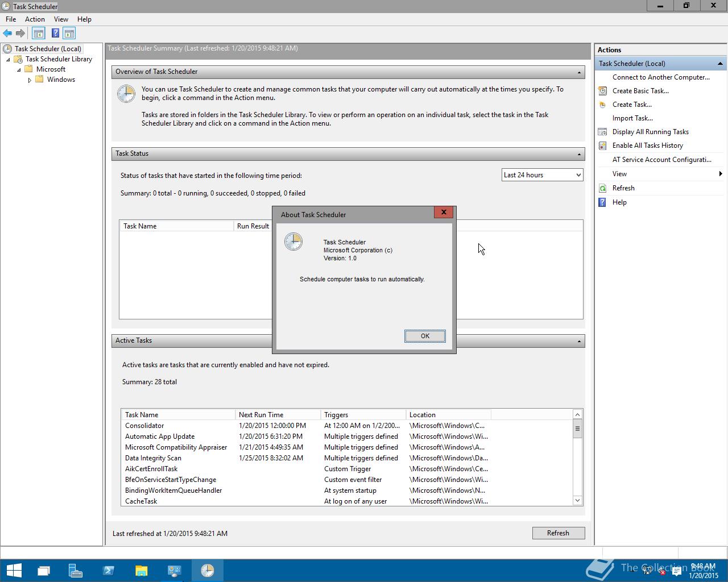This screenshot has width=728, height=582.
Task: Click the Display All Running Tasks icon
Action: pyautogui.click(x=602, y=132)
